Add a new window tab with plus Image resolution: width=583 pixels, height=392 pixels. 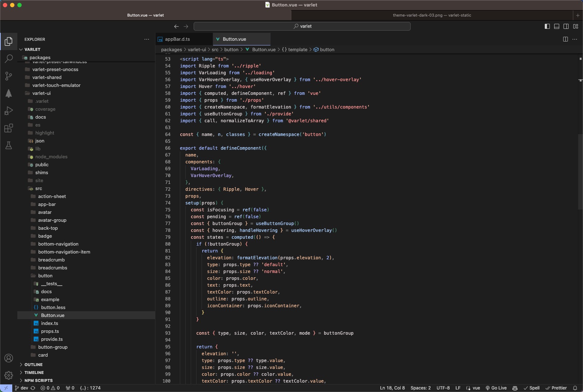tap(578, 15)
